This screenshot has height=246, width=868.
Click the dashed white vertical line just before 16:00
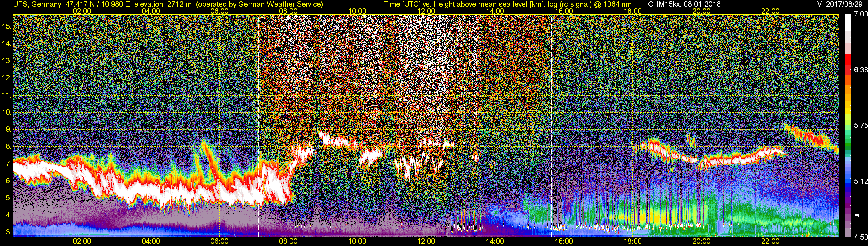pos(551,126)
